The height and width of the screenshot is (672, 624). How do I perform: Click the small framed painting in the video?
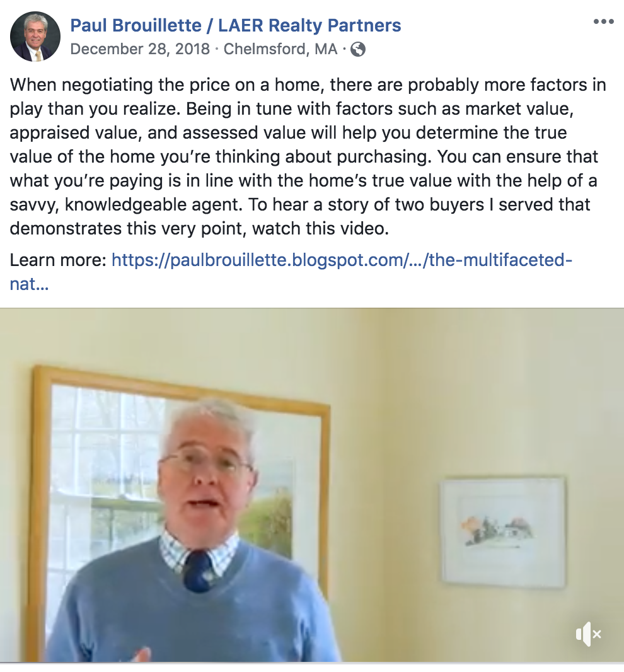(x=502, y=532)
